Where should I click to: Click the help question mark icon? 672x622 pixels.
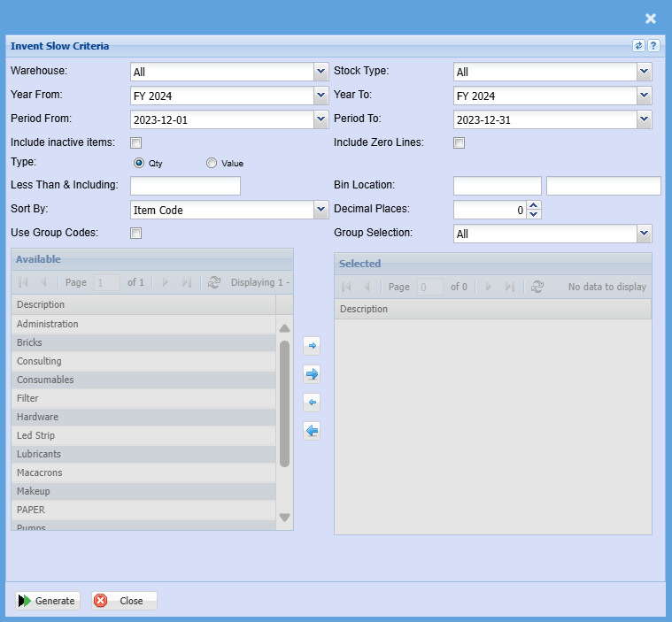pos(653,46)
